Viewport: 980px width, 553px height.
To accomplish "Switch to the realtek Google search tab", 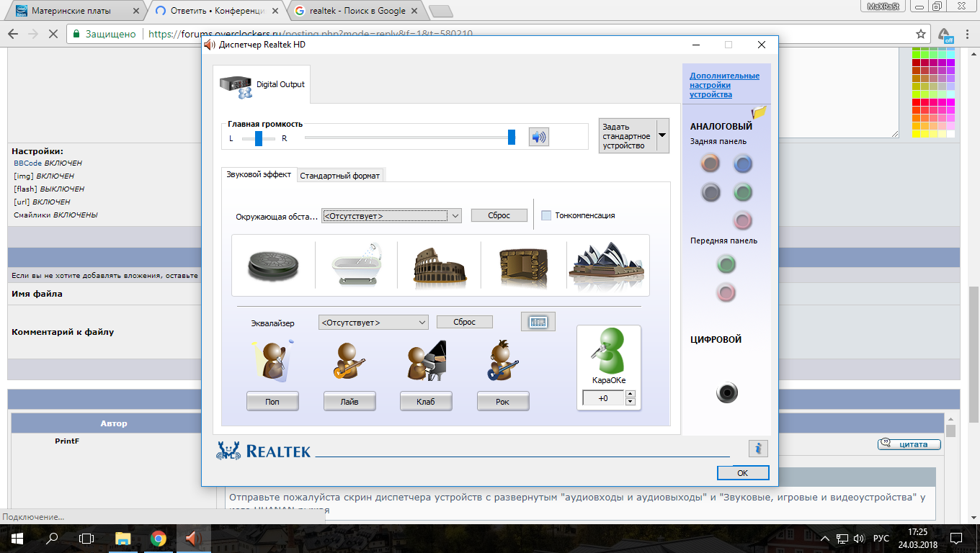I will 357,10.
